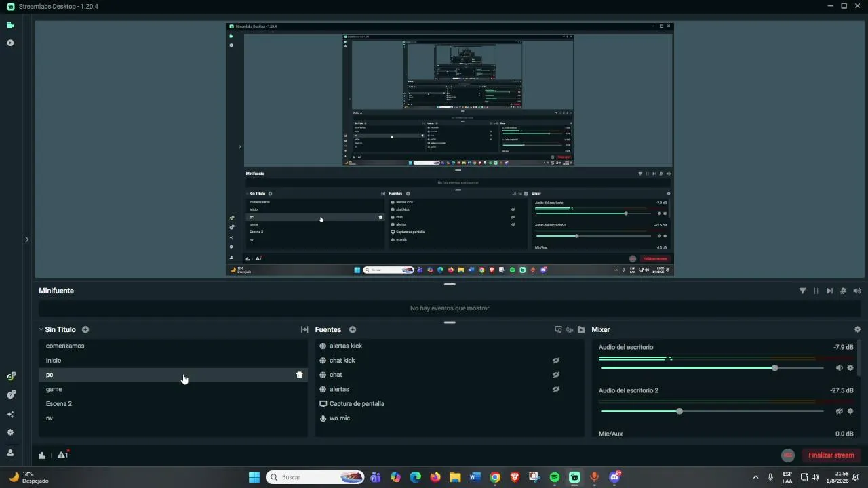Open the ESP LAA language indicator
The image size is (868, 488).
(787, 477)
